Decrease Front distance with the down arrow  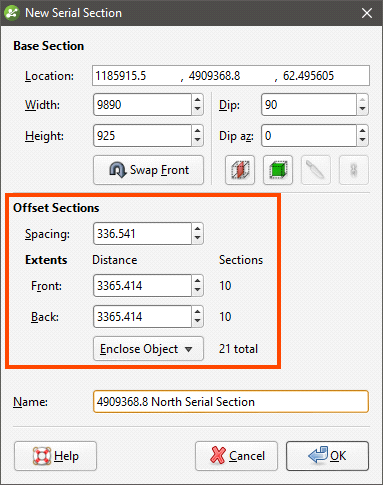(x=198, y=290)
